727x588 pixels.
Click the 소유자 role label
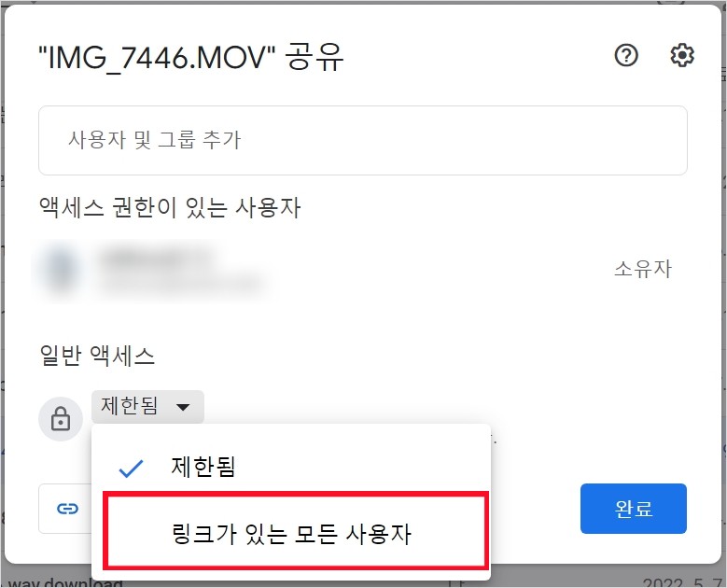click(643, 269)
